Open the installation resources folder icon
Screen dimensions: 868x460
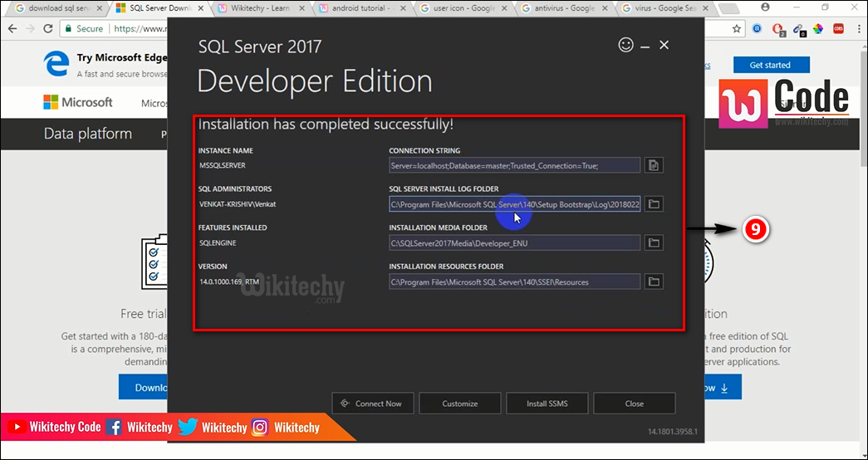654,282
